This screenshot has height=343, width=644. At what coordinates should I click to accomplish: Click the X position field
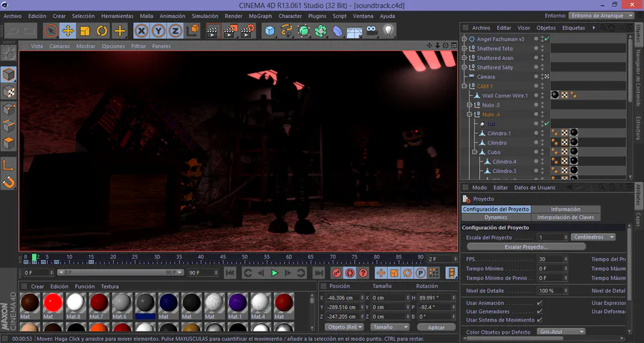click(344, 297)
